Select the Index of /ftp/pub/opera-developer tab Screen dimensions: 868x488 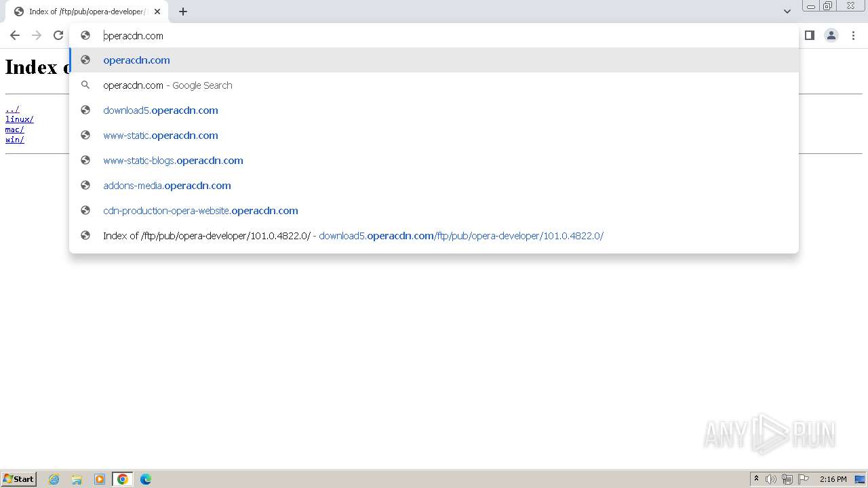[87, 12]
